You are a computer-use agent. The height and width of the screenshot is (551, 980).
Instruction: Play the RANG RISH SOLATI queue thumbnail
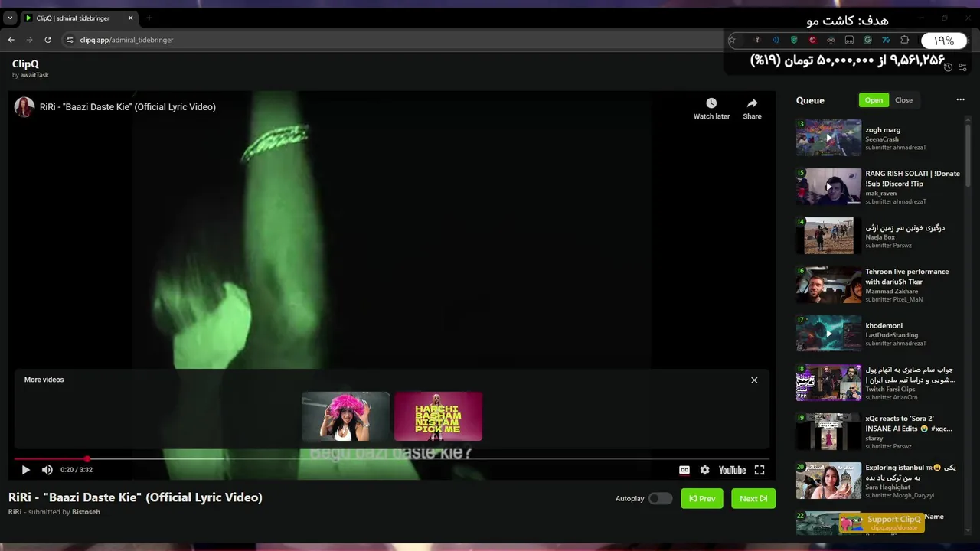click(828, 187)
